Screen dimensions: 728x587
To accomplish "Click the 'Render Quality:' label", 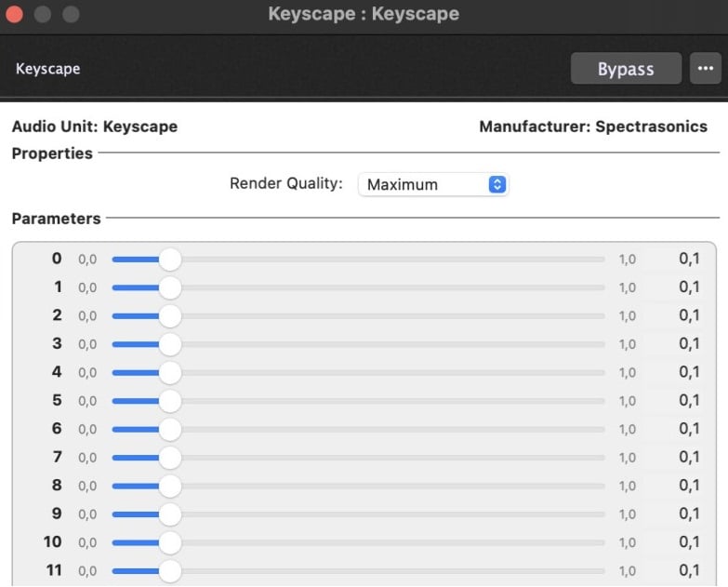I will coord(286,183).
